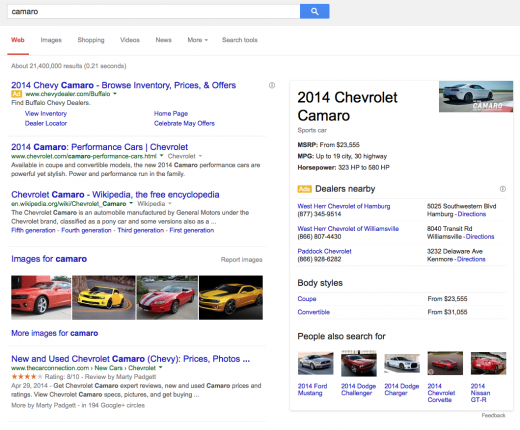Expand the arrow next to chevydealer.com/Buffalo

(115, 94)
